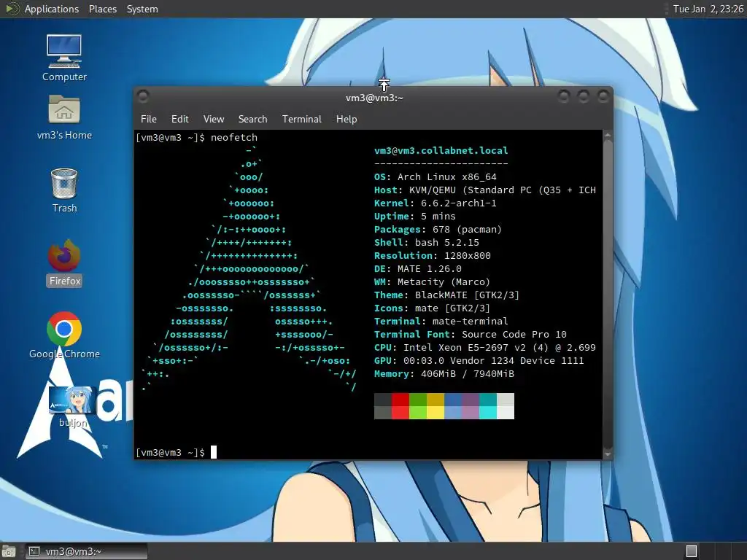Open the Applications menu in top panel
The height and width of the screenshot is (560, 747).
(x=52, y=9)
